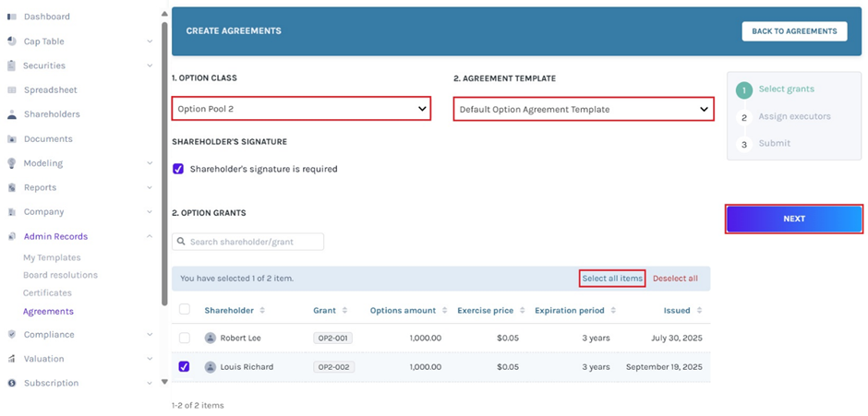
Task: Click the Search shareholder/grant field
Action: click(248, 242)
